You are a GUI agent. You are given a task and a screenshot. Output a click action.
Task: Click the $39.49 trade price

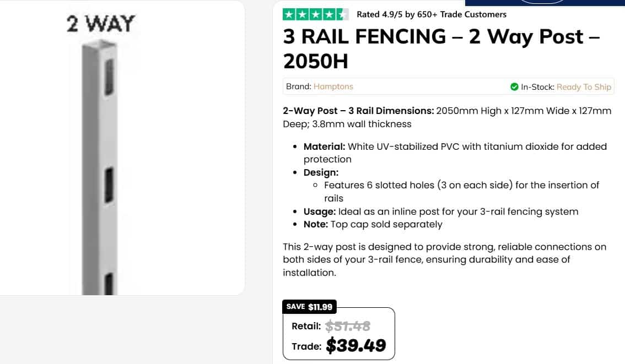coord(356,345)
